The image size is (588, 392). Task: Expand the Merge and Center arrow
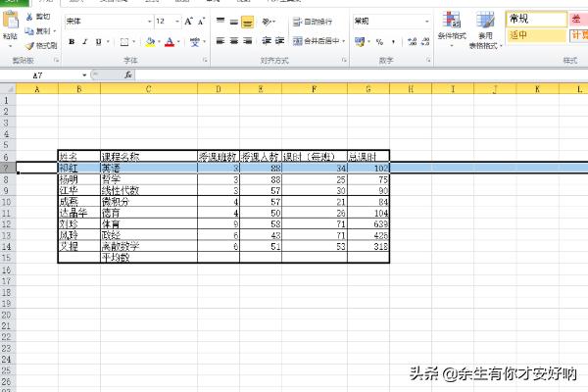[x=343, y=41]
